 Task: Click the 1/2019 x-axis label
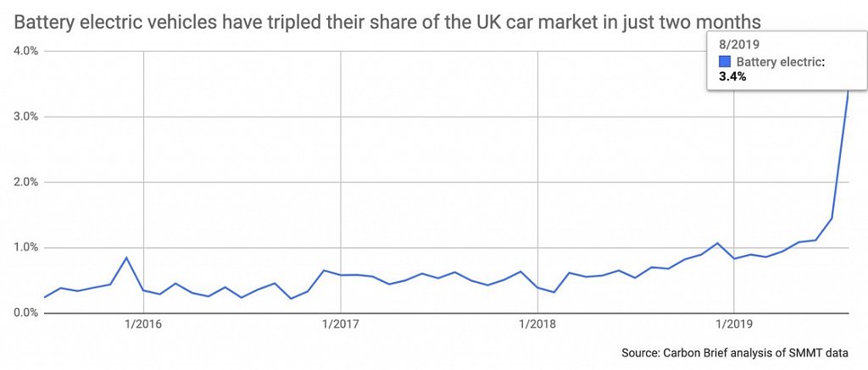click(x=733, y=324)
